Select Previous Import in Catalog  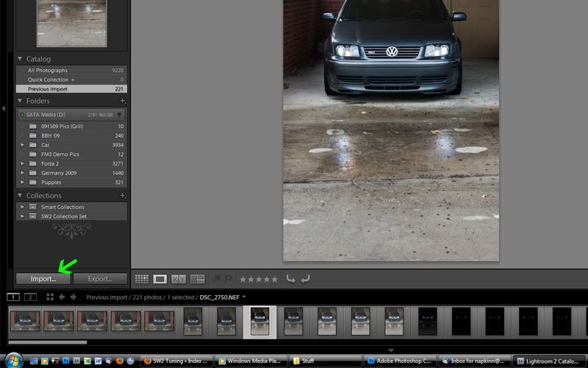pos(71,89)
